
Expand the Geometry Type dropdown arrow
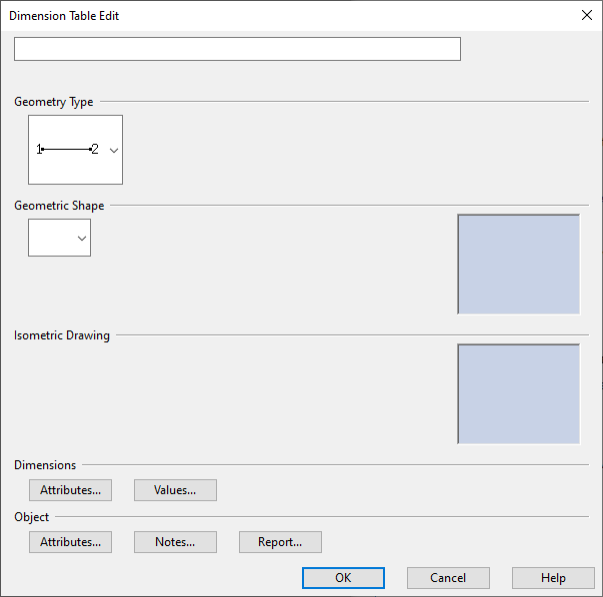(113, 150)
